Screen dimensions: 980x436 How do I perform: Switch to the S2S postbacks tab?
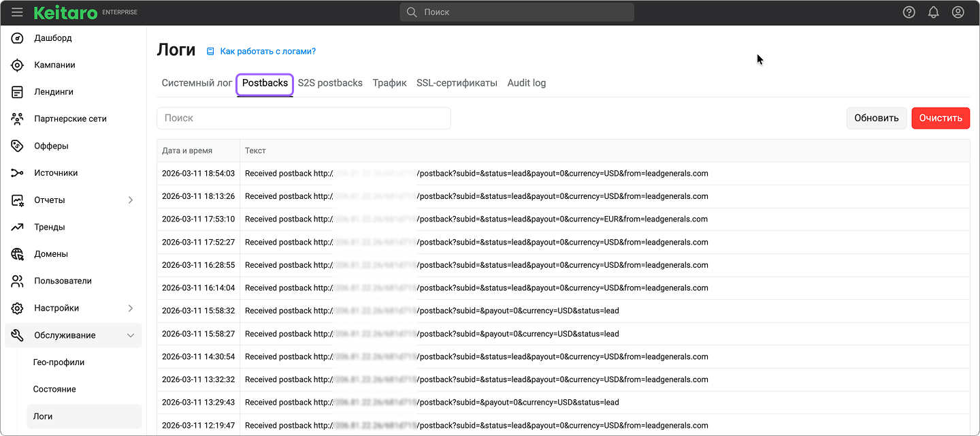click(x=330, y=83)
